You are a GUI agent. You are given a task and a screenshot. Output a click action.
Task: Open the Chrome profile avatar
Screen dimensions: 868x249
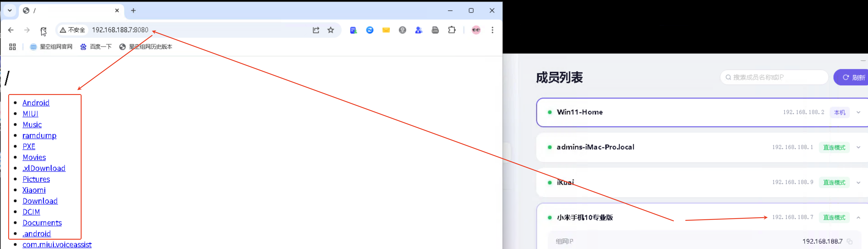[x=476, y=30]
